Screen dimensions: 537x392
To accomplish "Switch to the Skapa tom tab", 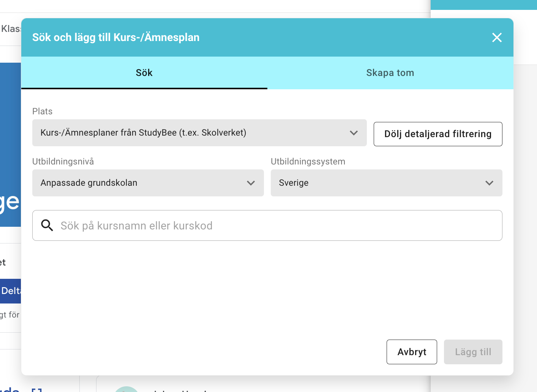I will (x=390, y=73).
